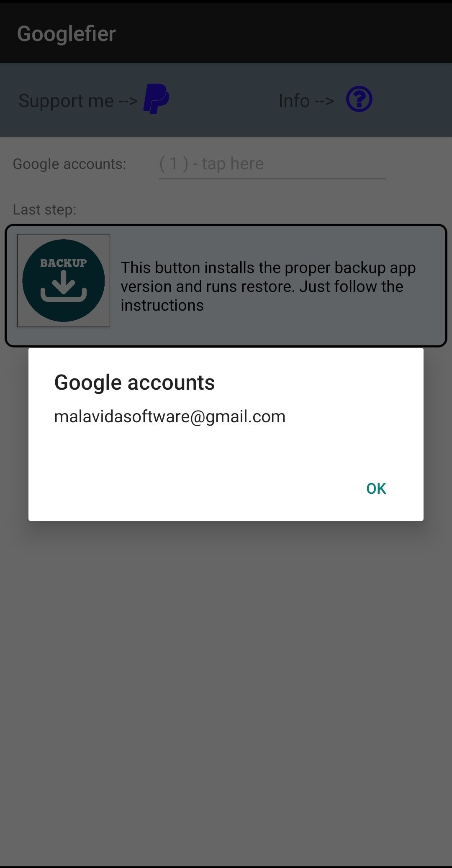Click the blank app bar area beside Googlefier

(285, 33)
